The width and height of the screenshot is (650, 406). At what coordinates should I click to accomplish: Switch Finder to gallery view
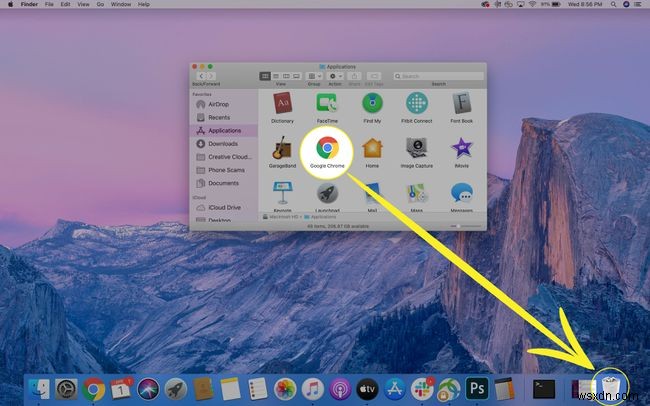pyautogui.click(x=296, y=76)
